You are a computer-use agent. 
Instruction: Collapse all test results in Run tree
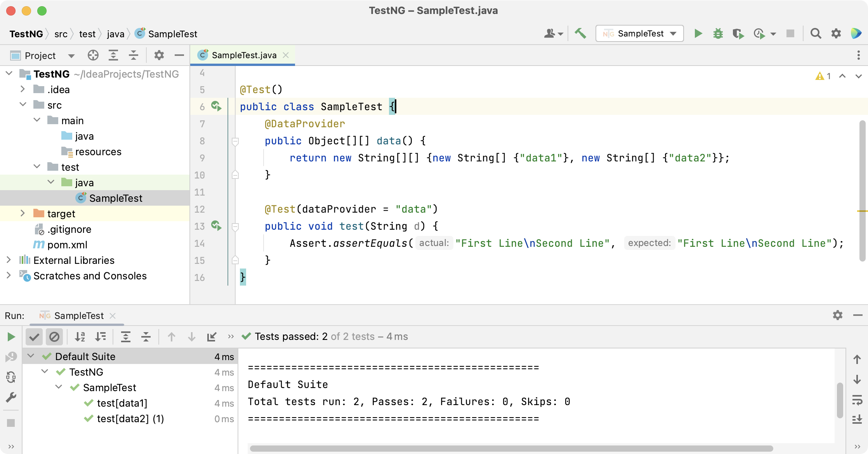[146, 337]
